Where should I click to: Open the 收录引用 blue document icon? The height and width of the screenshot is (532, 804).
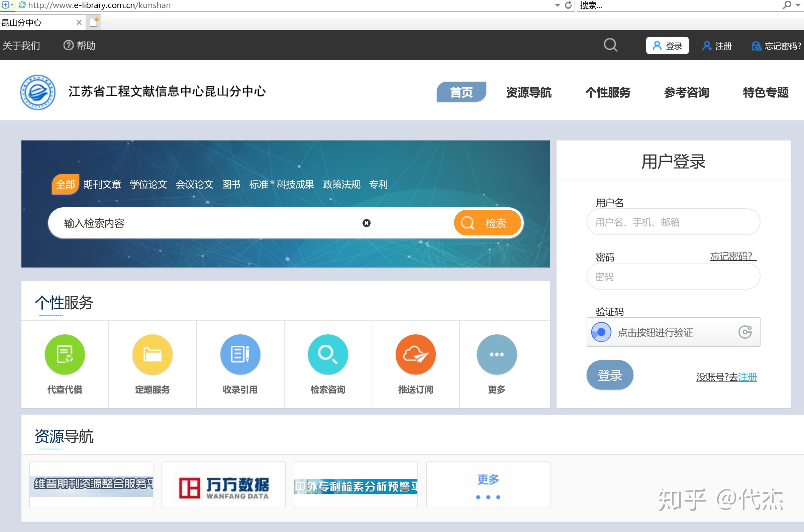coord(240,354)
